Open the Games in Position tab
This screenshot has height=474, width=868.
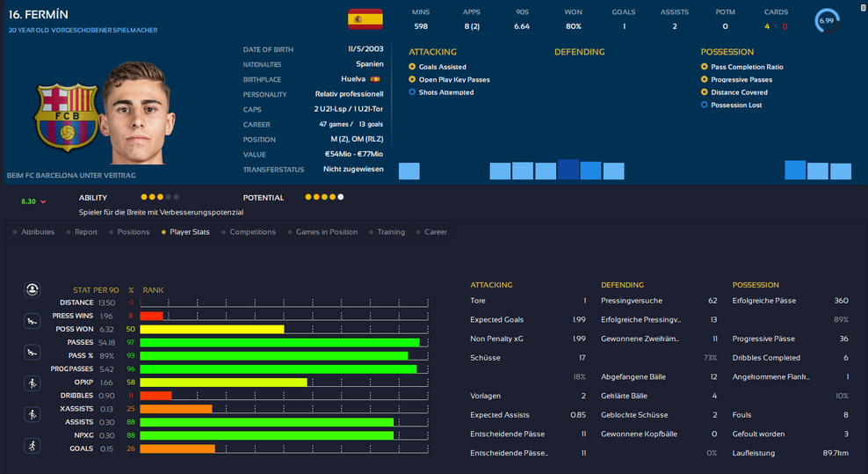pyautogui.click(x=326, y=232)
